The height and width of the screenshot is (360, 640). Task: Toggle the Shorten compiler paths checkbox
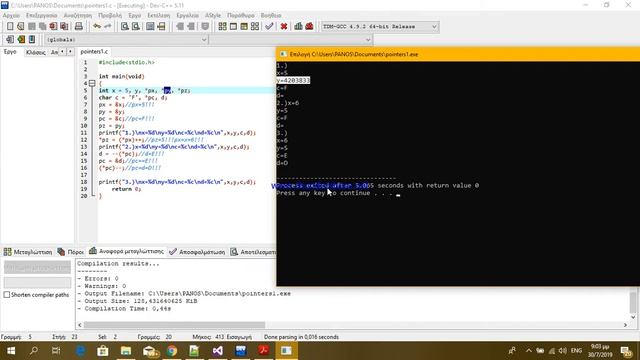pos(7,295)
